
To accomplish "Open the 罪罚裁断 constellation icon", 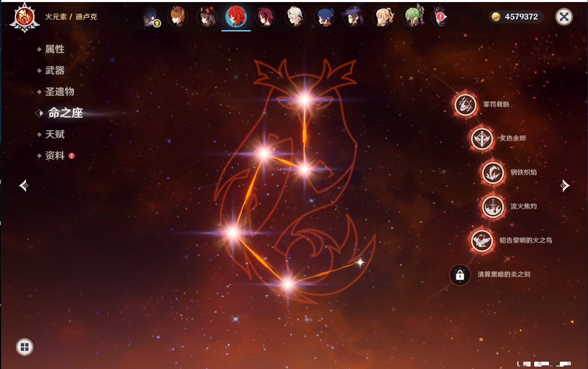I will click(465, 105).
